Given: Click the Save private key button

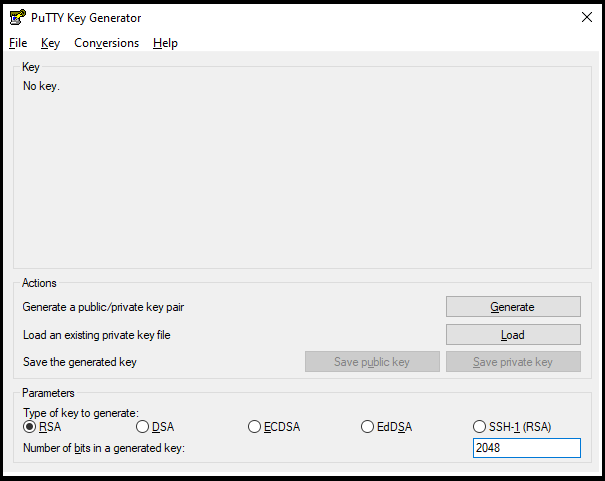Looking at the screenshot, I should point(513,362).
